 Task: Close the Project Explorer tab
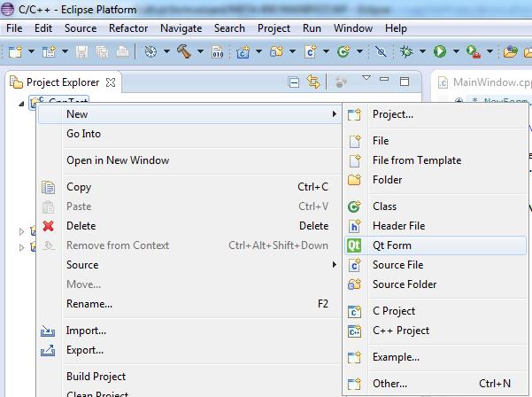(111, 82)
